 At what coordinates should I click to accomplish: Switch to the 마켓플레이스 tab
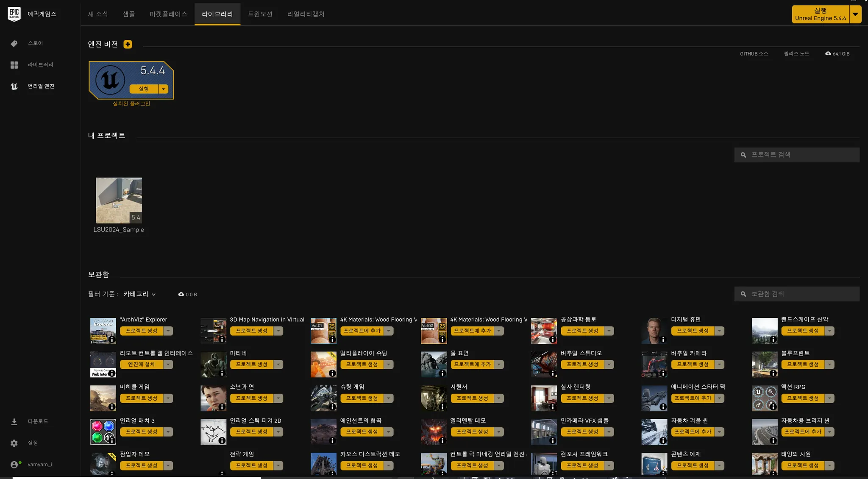pos(168,14)
